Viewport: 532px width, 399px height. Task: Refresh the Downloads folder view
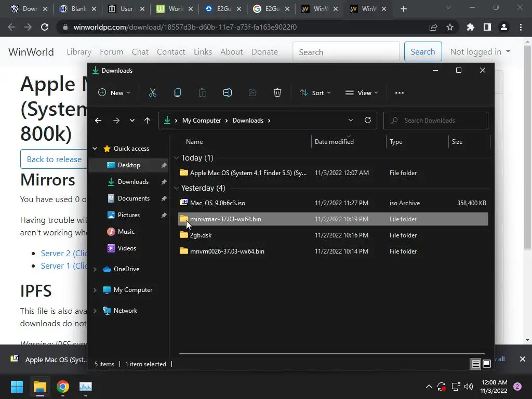(x=367, y=120)
